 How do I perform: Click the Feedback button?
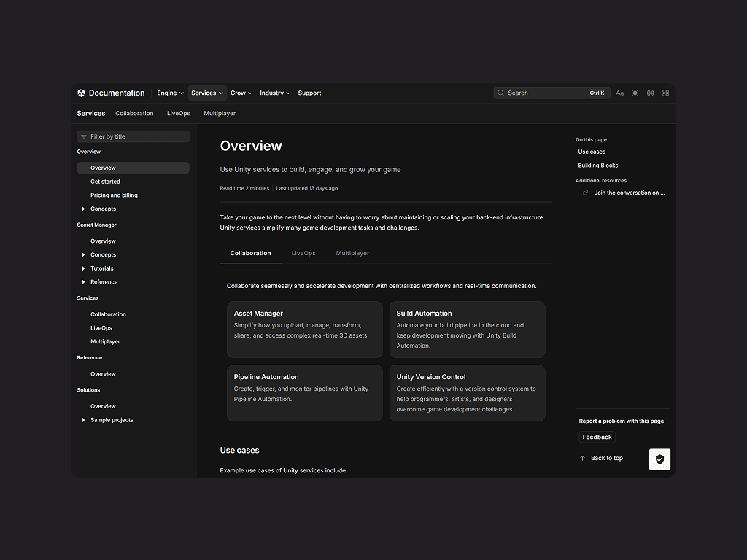[x=597, y=437]
